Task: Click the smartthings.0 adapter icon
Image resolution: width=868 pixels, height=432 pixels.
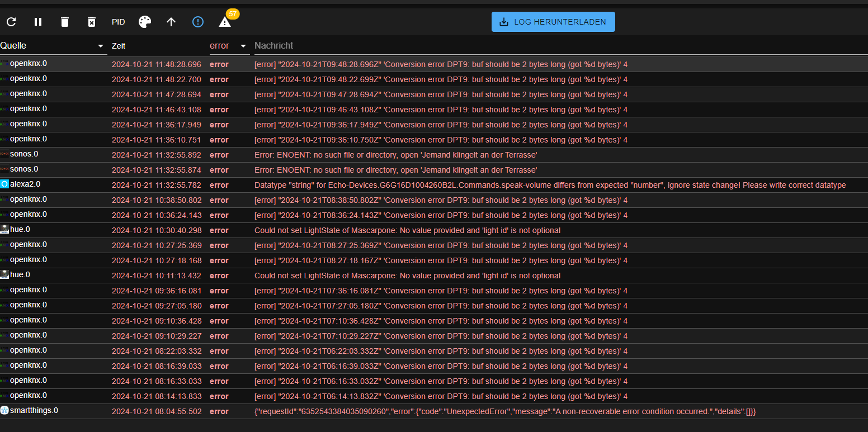Action: 4,410
